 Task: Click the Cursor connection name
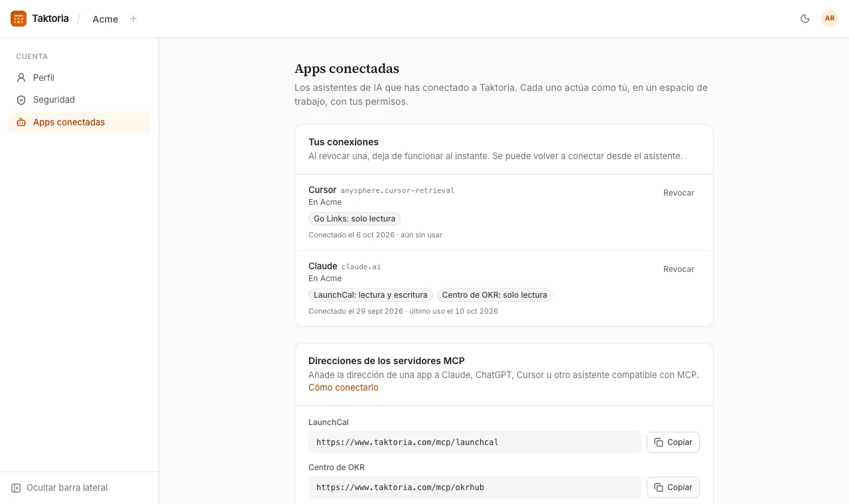[x=322, y=190]
